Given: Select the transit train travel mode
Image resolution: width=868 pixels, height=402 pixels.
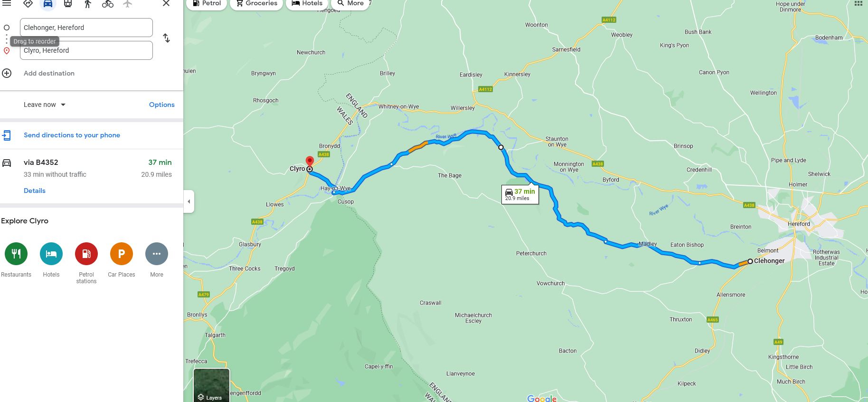Looking at the screenshot, I should click(68, 4).
